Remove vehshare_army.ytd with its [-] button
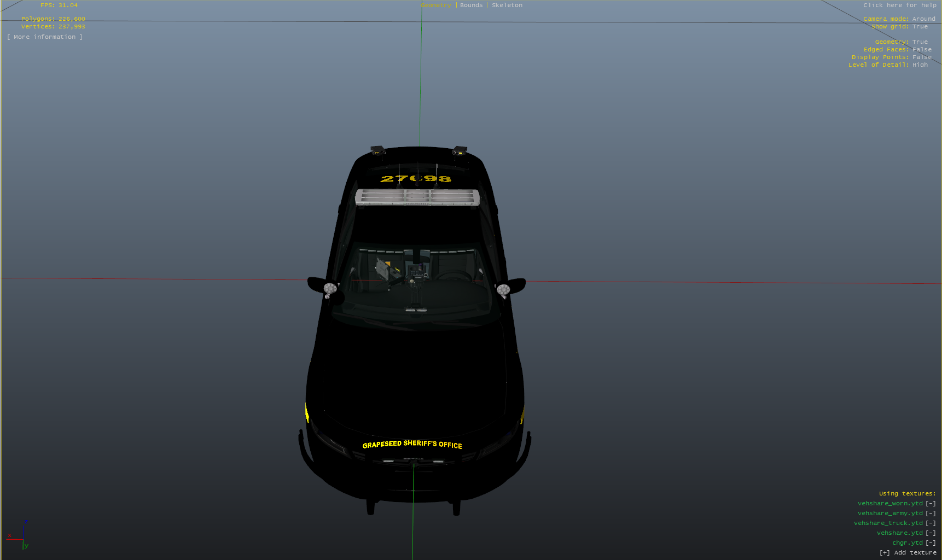This screenshot has height=560, width=942. [931, 514]
